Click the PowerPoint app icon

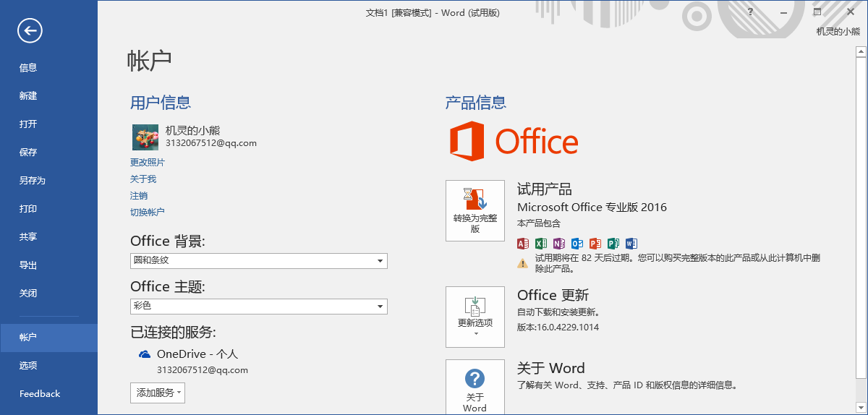tap(595, 244)
